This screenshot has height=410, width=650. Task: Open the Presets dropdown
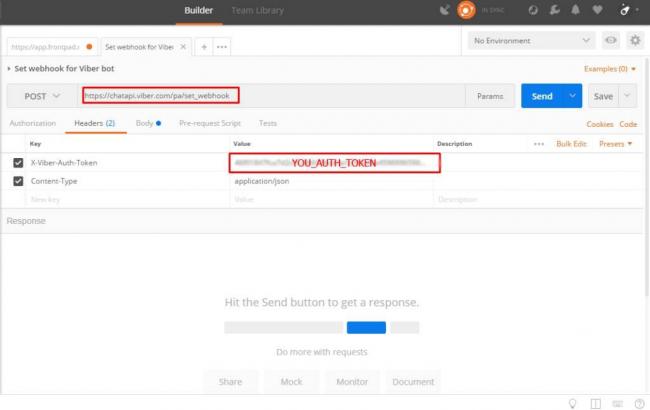point(616,144)
